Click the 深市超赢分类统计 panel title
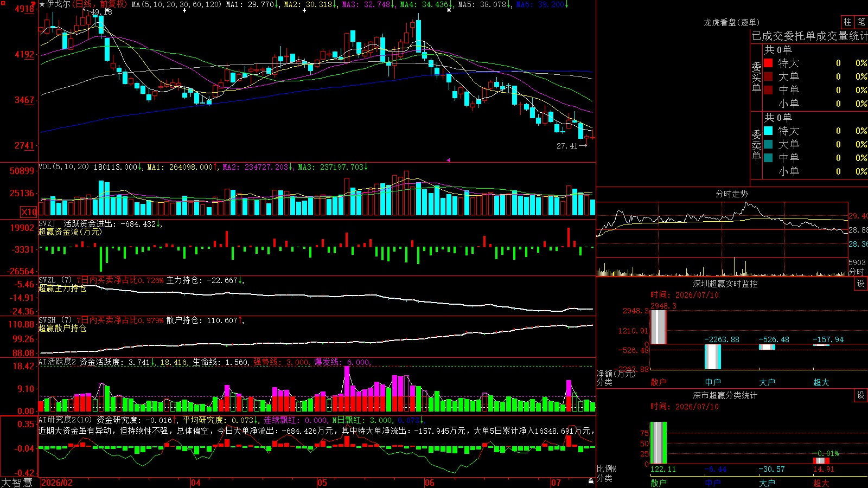 click(x=725, y=395)
